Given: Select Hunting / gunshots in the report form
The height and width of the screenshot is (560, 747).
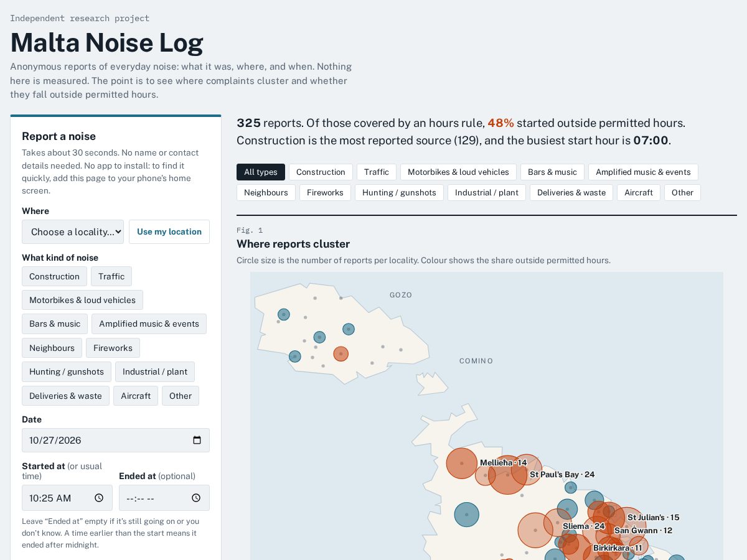Looking at the screenshot, I should point(67,371).
